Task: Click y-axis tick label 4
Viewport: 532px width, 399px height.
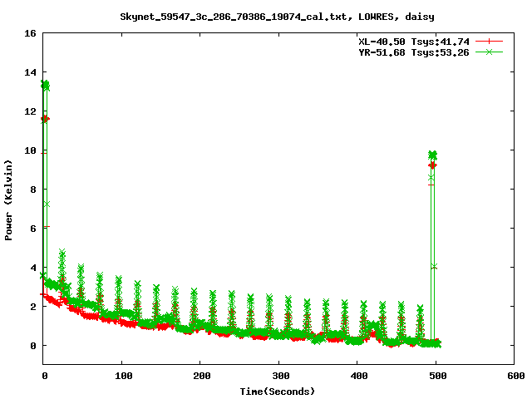Action: pos(33,268)
